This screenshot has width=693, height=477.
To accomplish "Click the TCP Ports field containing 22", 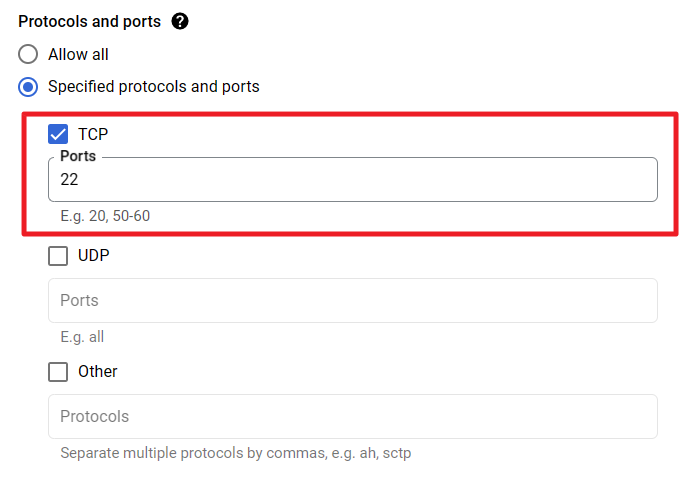I will [352, 180].
